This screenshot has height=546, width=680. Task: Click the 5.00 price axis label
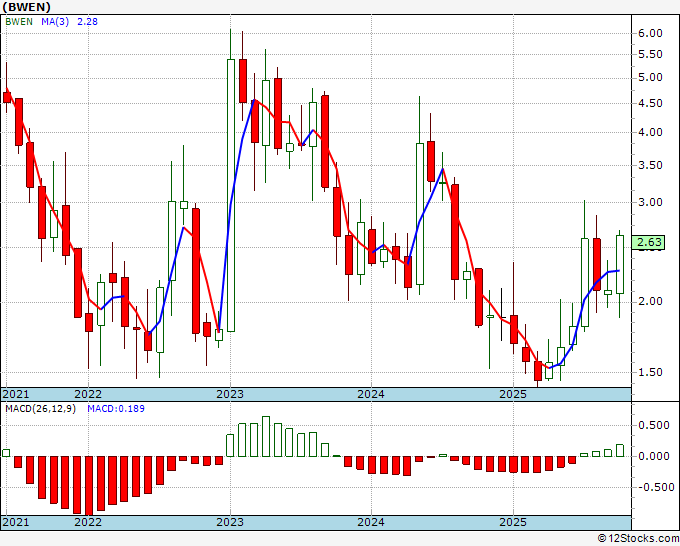[650, 78]
